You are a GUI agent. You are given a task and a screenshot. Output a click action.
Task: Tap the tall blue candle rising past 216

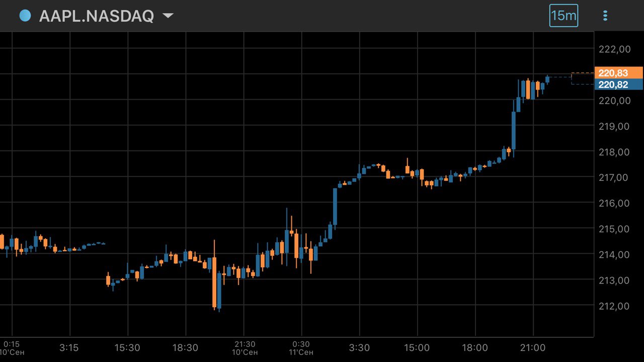335,206
